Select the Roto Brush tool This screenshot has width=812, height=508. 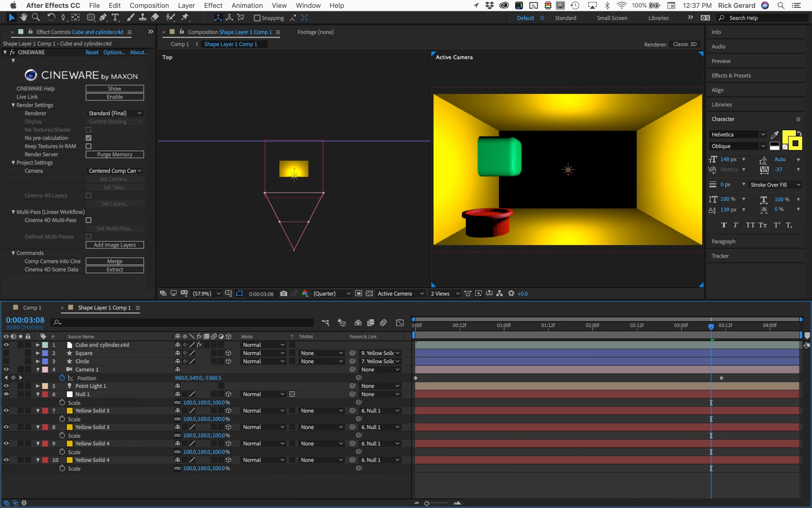[x=170, y=17]
